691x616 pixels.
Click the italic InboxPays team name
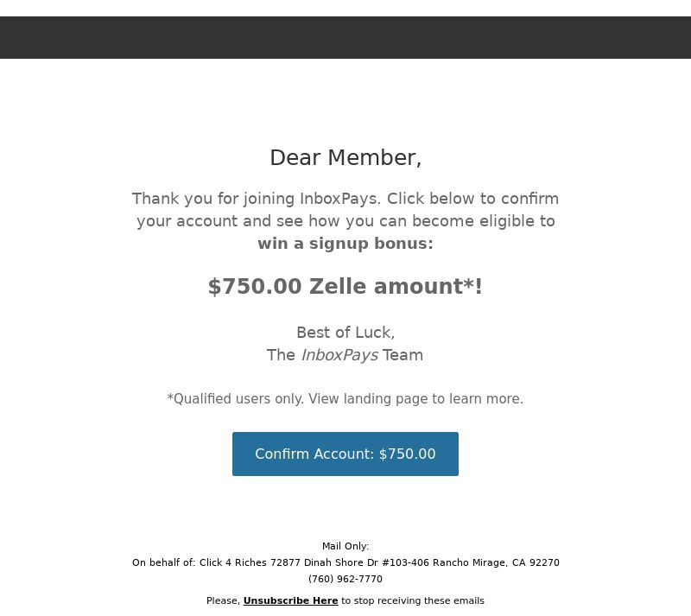tap(339, 355)
